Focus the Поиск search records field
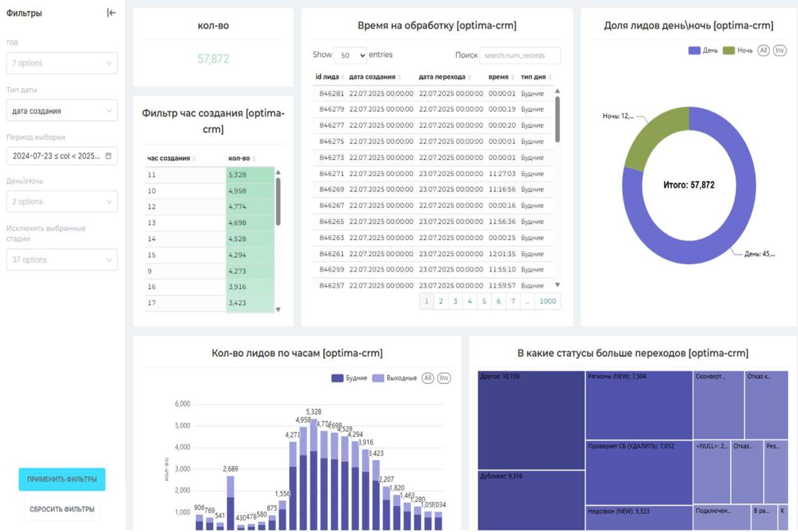This screenshot has width=798, height=532. tap(520, 55)
